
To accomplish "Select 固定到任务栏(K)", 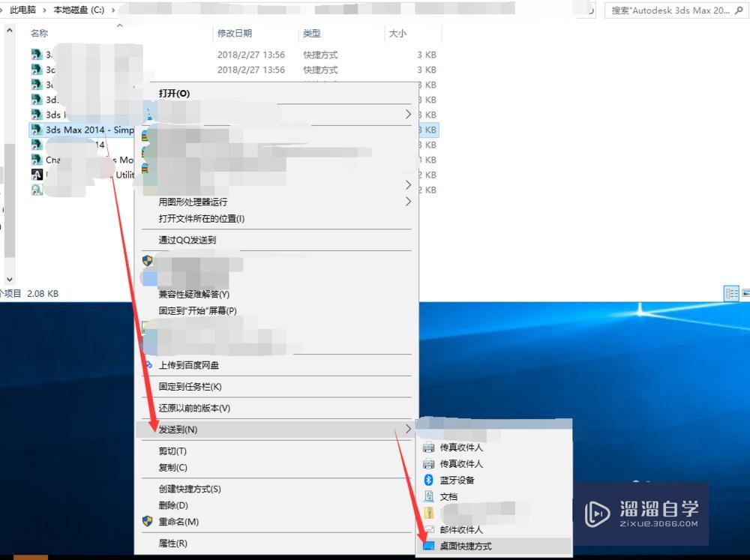I will pyautogui.click(x=190, y=386).
